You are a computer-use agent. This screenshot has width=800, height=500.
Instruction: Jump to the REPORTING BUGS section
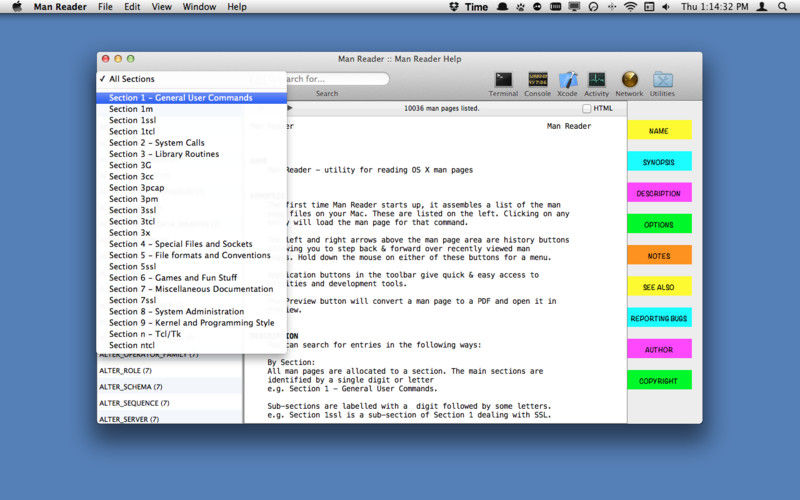(x=659, y=317)
